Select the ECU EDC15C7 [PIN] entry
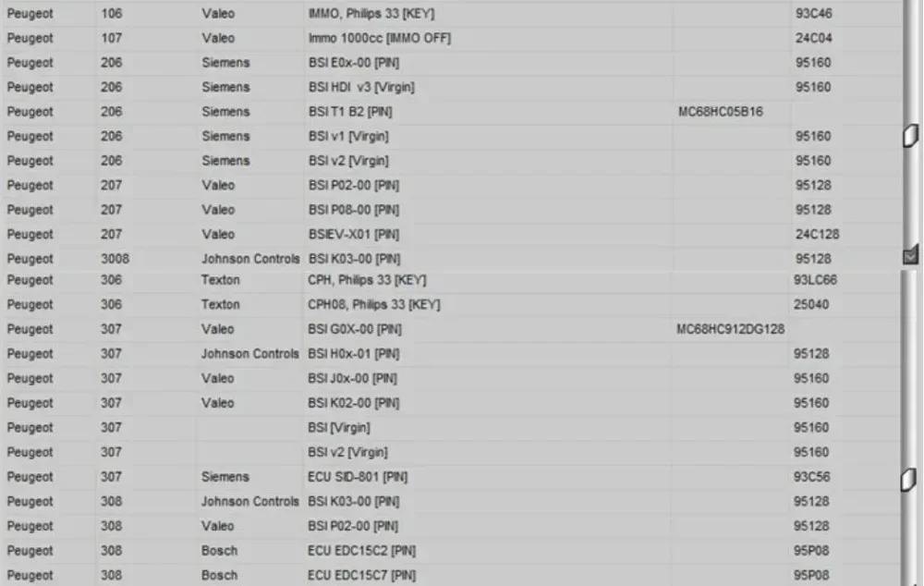This screenshot has width=924, height=586. (361, 576)
